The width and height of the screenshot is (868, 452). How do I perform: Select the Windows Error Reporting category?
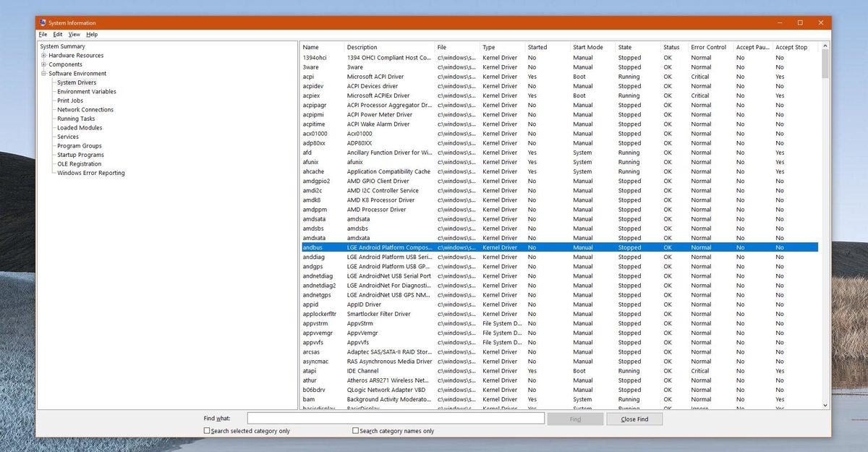[90, 173]
